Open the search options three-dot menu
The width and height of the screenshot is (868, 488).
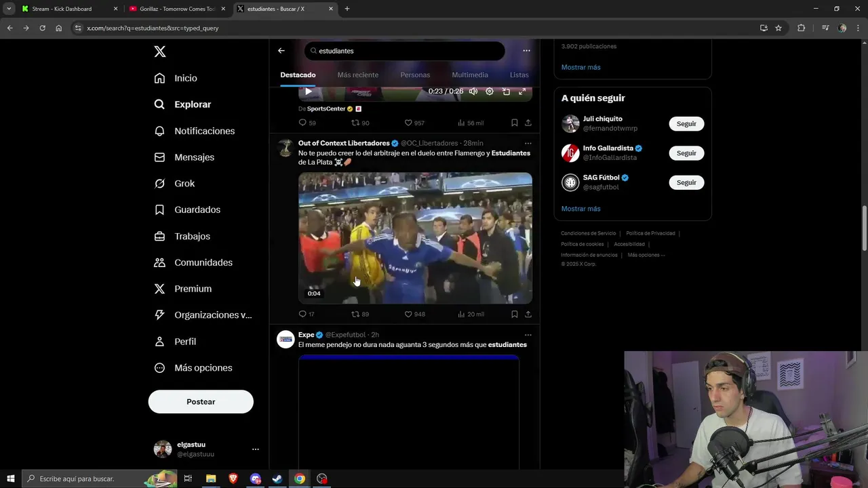click(526, 51)
